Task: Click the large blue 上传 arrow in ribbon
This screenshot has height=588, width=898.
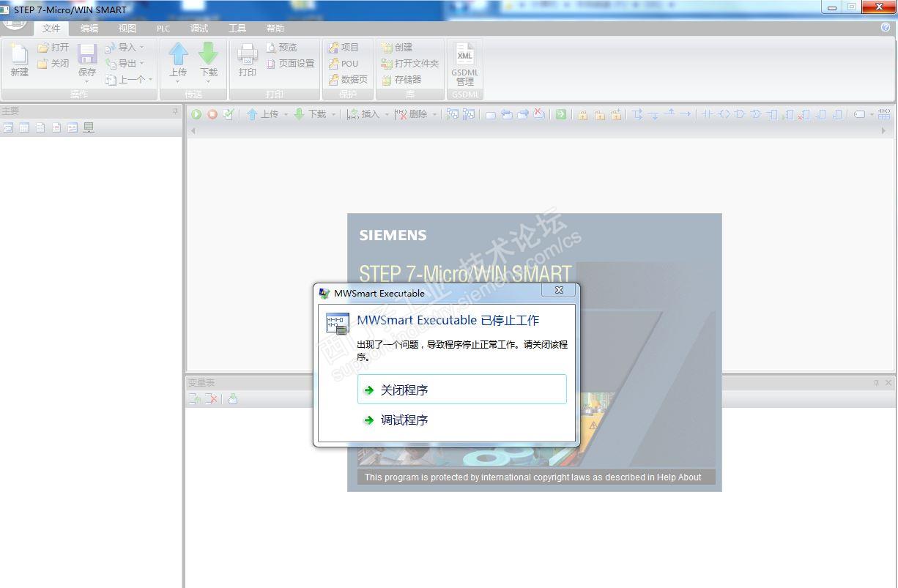Action: click(x=178, y=53)
